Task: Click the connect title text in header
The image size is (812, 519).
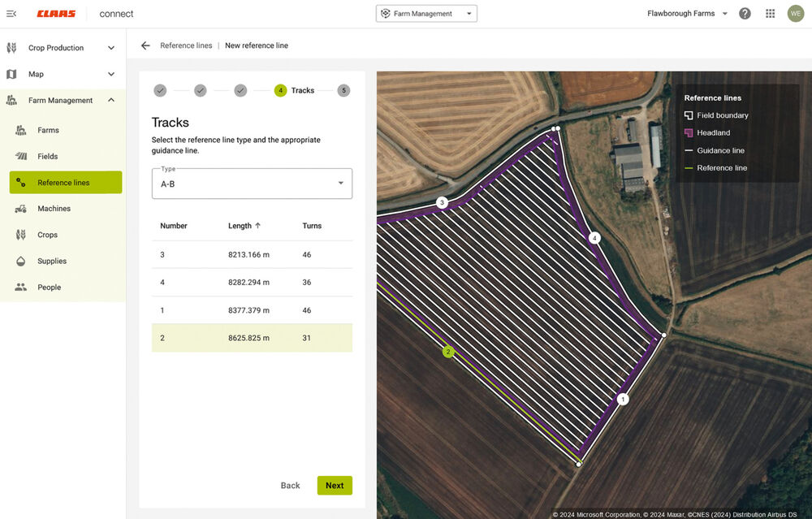Action: coord(116,14)
